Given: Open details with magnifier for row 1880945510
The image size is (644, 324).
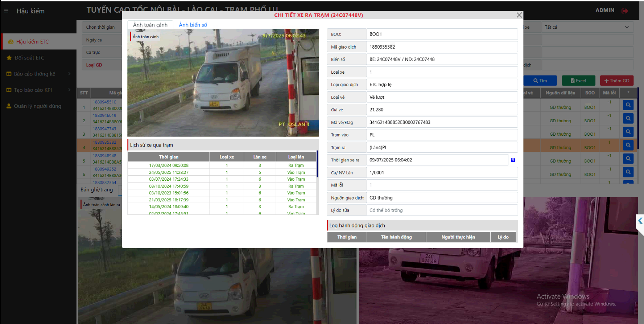Looking at the screenshot, I should tap(628, 105).
